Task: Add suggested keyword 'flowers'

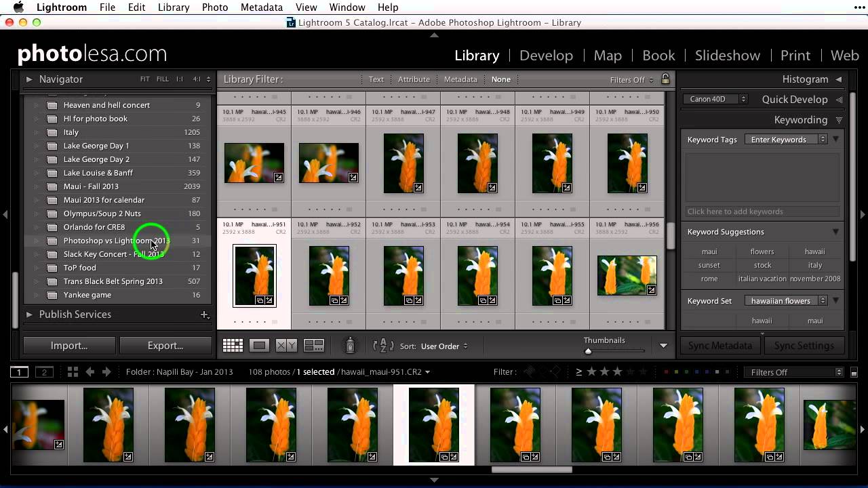Action: coord(762,251)
